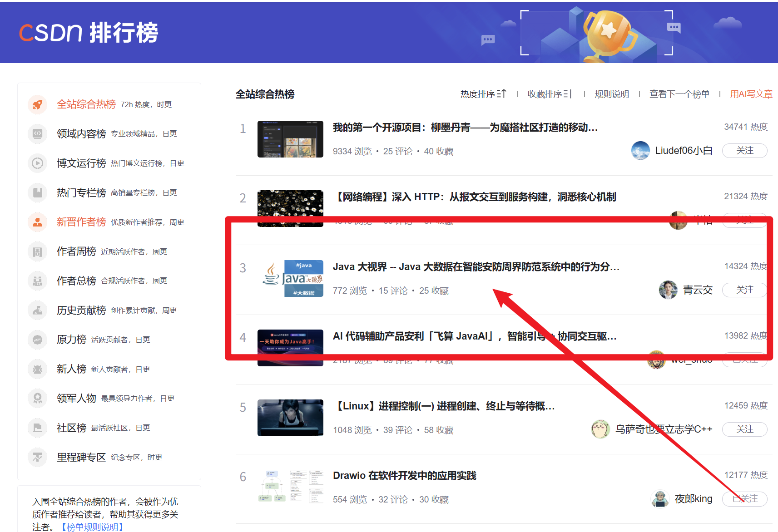Open article AI 代码辅助产品安利 飞算 JavaAI
Screen dimensions: 778x532
[x=475, y=336]
